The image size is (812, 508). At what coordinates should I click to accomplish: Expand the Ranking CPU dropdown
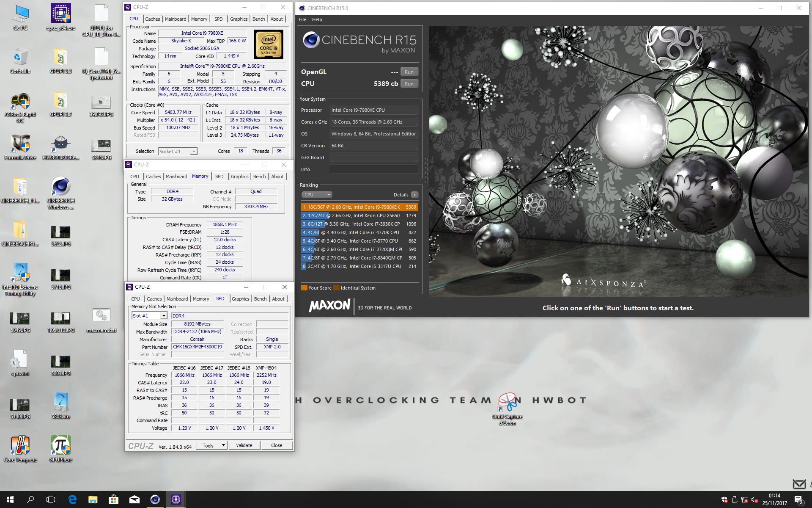click(317, 195)
